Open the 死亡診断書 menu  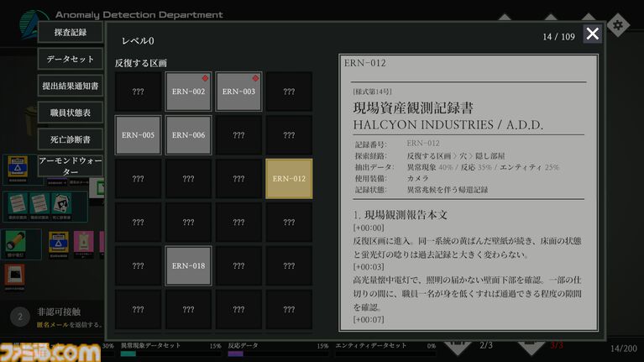71,139
